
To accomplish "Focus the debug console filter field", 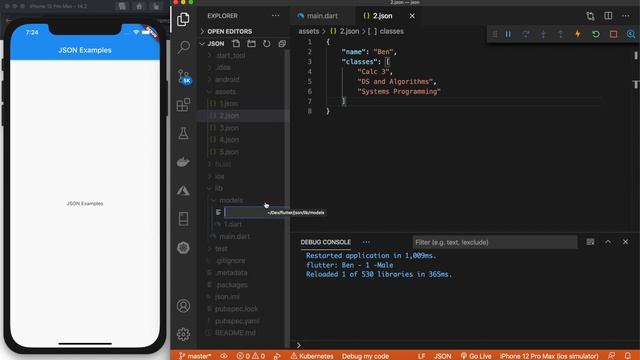I will click(495, 242).
